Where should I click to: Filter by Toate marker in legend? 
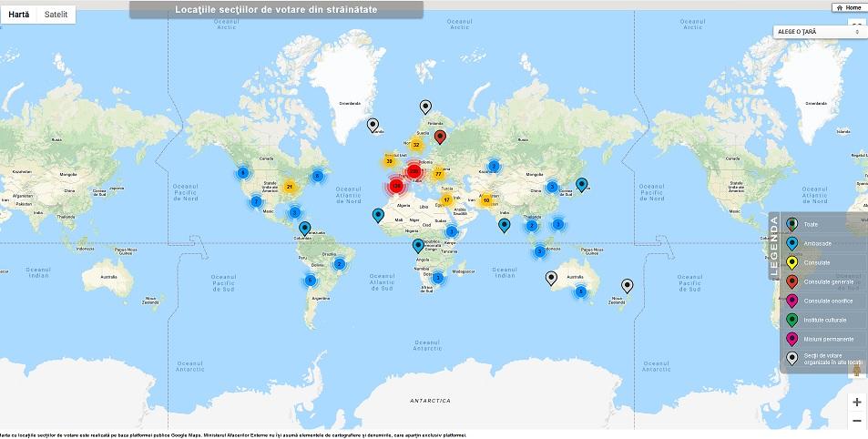tap(792, 224)
